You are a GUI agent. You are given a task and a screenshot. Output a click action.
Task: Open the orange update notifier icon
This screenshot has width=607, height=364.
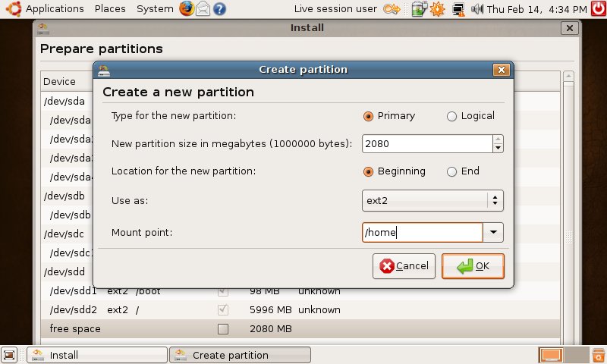pos(438,8)
